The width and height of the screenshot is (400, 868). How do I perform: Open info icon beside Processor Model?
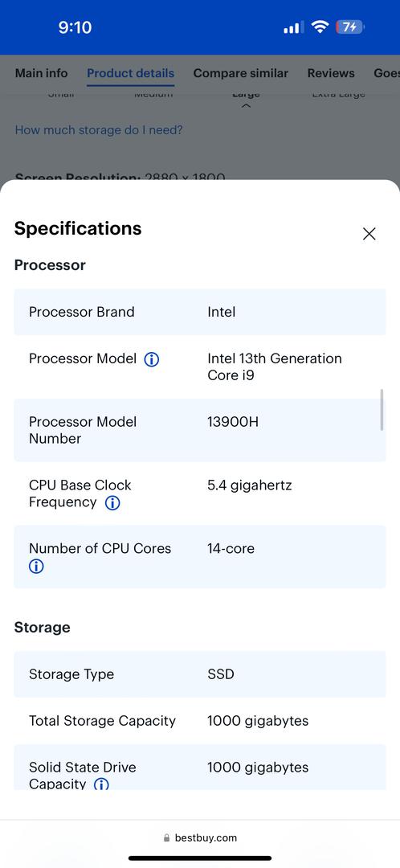pyautogui.click(x=152, y=359)
